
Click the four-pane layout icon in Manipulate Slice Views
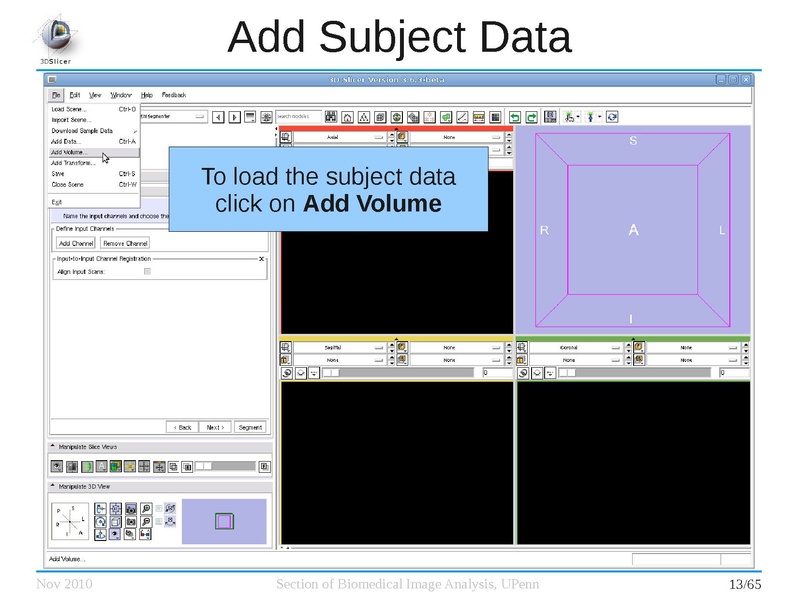click(x=143, y=468)
